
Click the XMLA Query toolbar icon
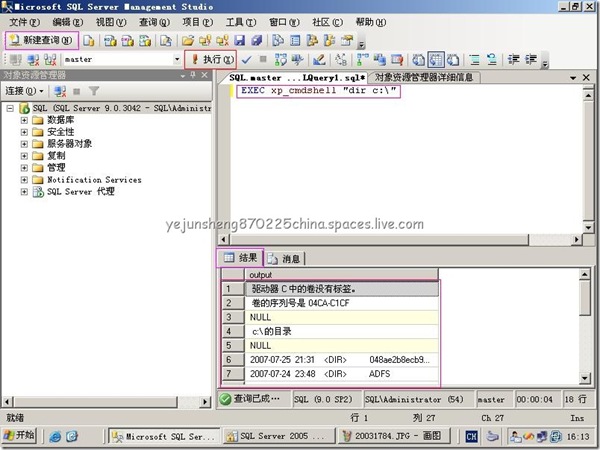[x=145, y=40]
